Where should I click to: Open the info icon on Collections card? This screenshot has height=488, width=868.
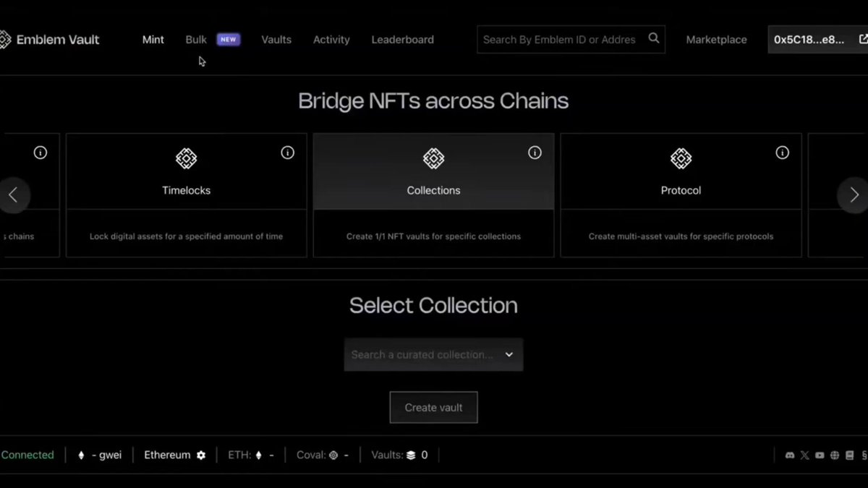pyautogui.click(x=535, y=153)
